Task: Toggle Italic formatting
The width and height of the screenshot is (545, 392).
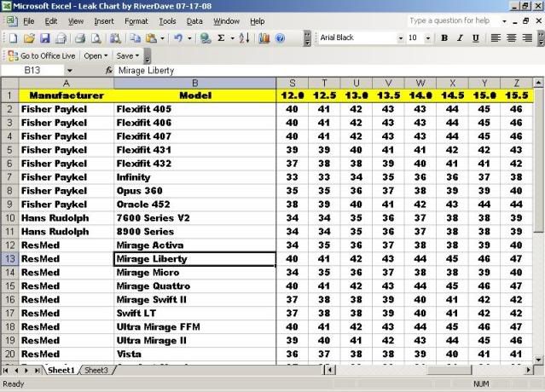Action: pos(461,38)
